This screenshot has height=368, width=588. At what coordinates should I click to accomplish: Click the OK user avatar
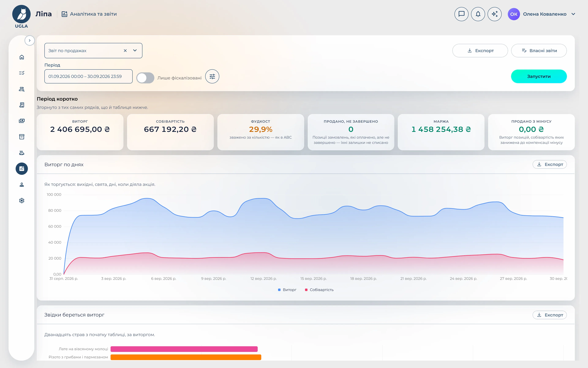(514, 14)
